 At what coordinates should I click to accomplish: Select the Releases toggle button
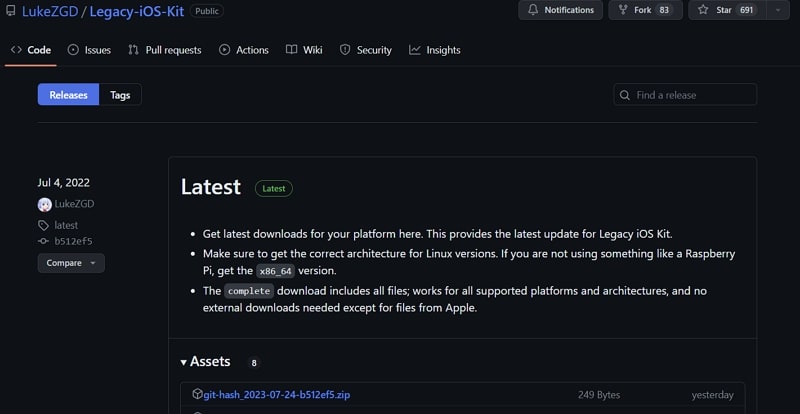pyautogui.click(x=69, y=95)
